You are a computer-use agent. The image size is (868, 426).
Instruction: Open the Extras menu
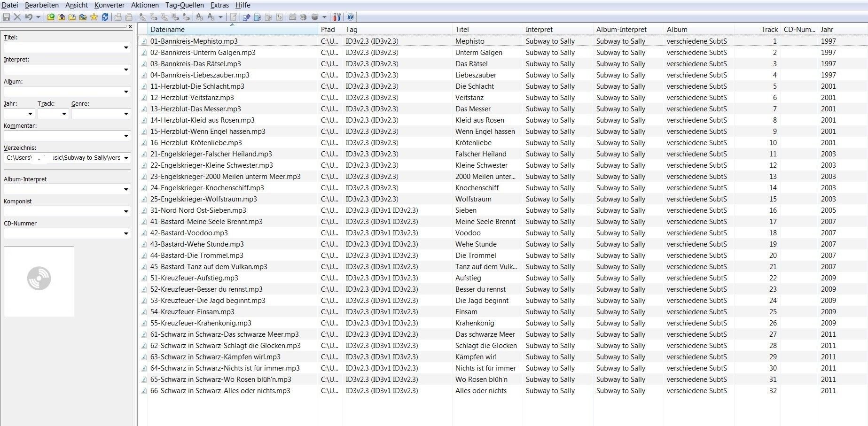click(219, 5)
